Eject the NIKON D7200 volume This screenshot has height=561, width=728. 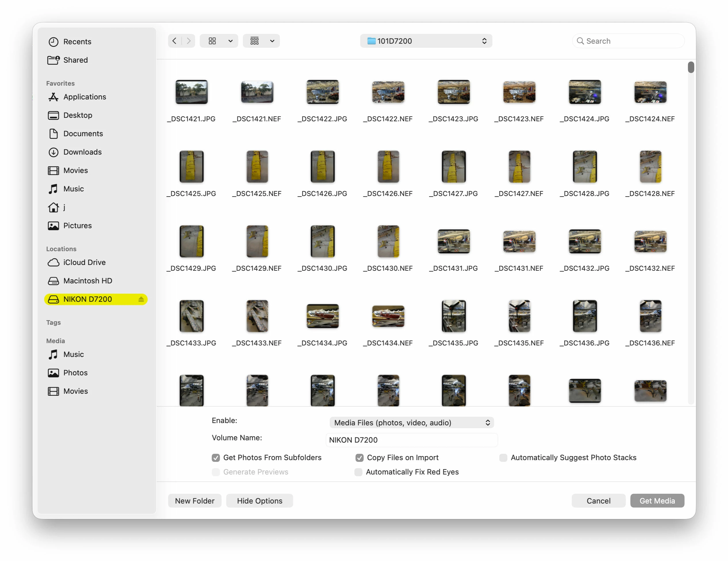(x=141, y=299)
